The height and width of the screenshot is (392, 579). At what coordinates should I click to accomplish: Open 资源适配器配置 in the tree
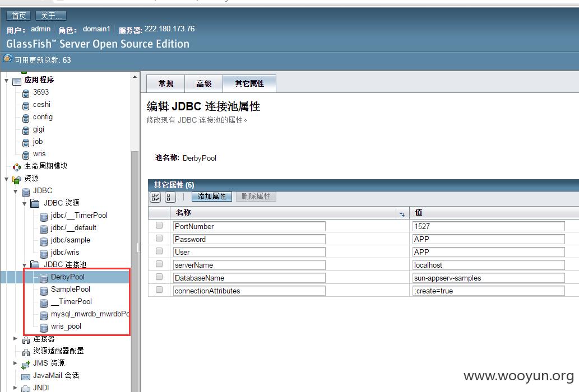pyautogui.click(x=58, y=351)
